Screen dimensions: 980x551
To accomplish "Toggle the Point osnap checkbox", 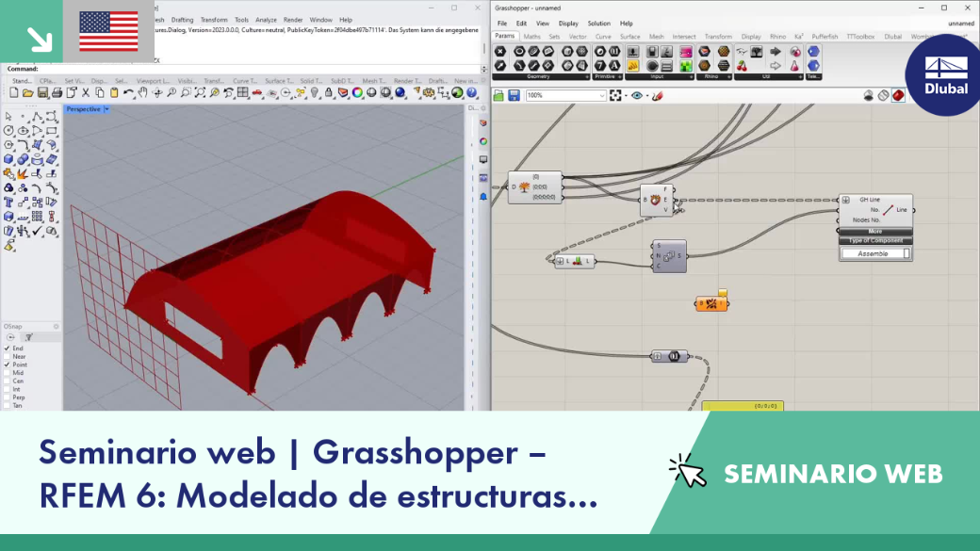I will tap(8, 365).
